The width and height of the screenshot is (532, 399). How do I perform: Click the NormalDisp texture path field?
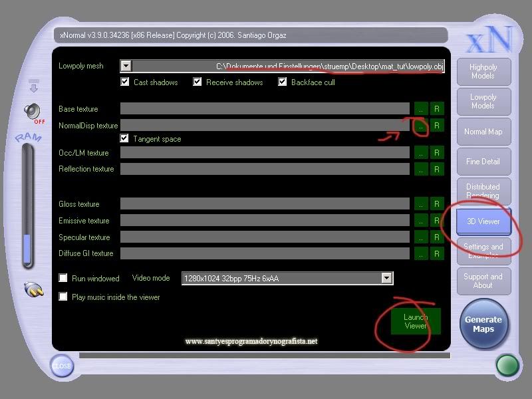coord(265,125)
